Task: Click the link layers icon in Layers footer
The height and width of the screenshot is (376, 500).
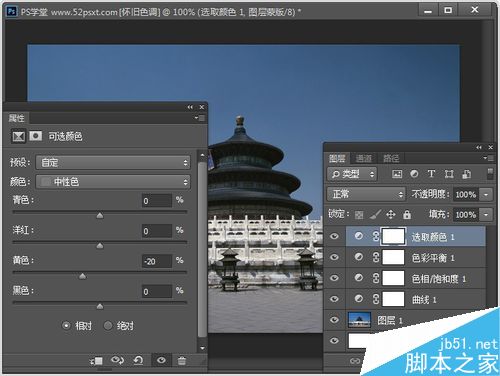Action: 355,361
